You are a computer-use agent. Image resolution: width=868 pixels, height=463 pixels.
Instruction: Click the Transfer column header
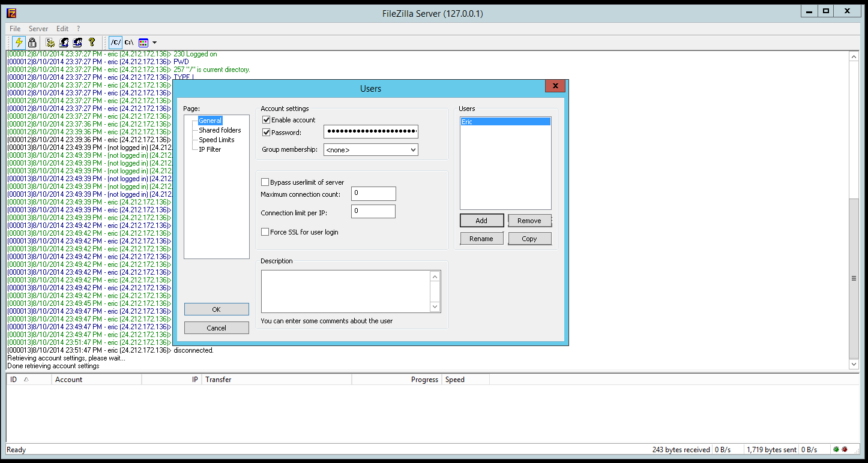[x=277, y=380]
